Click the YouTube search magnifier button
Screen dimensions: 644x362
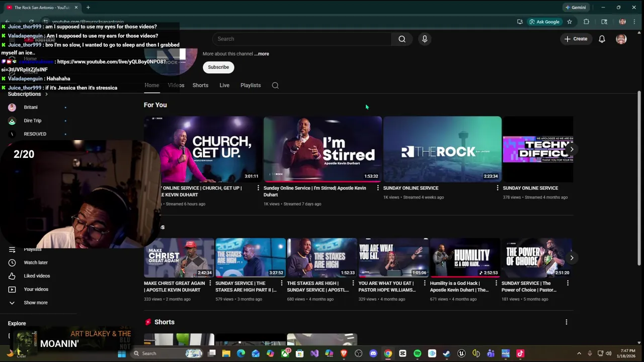[x=402, y=39]
